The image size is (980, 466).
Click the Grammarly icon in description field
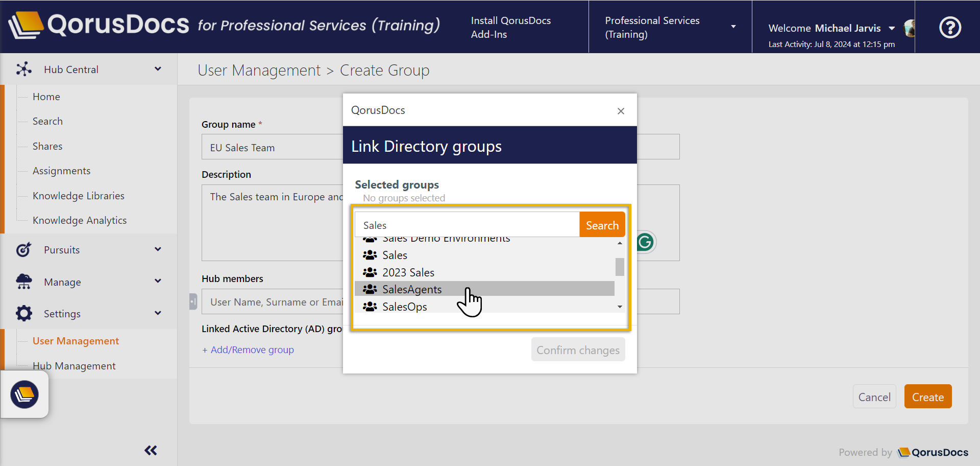[645, 242]
